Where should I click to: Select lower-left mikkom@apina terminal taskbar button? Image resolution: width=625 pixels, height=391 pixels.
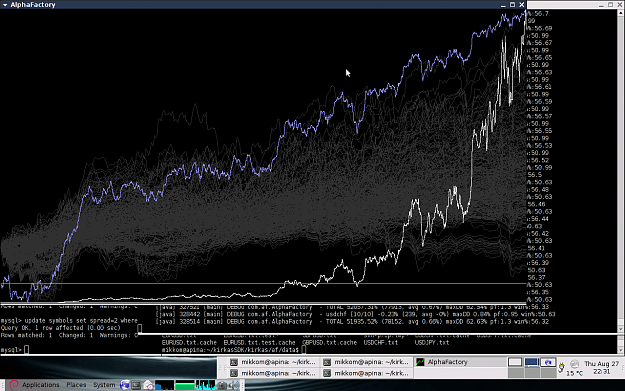pyautogui.click(x=273, y=373)
